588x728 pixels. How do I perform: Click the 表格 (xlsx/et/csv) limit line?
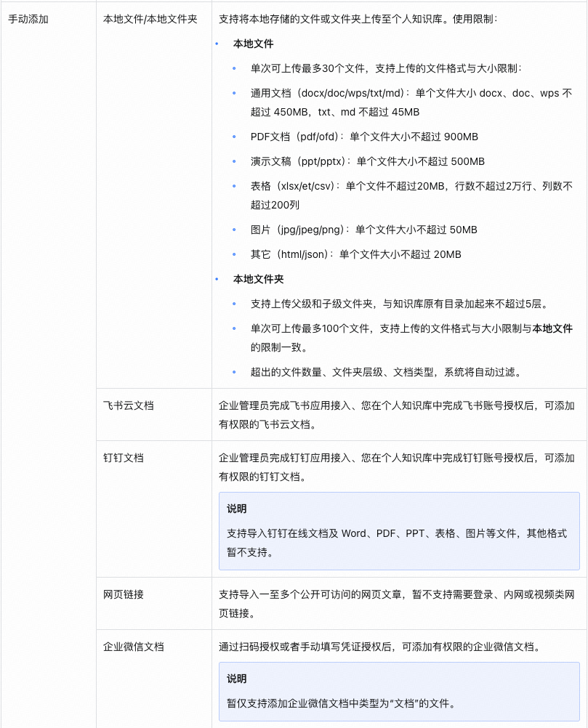point(411,195)
